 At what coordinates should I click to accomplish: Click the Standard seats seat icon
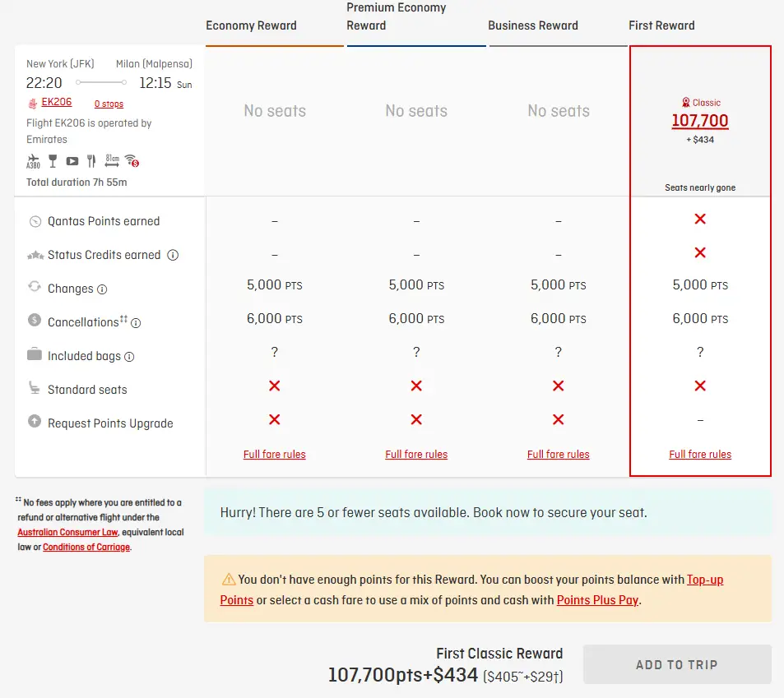[x=34, y=388]
